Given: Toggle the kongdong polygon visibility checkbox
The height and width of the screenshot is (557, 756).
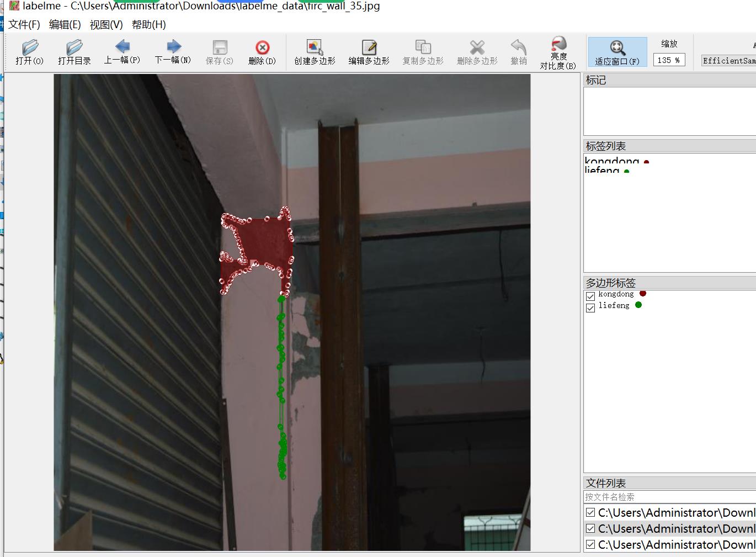Looking at the screenshot, I should click(x=590, y=296).
